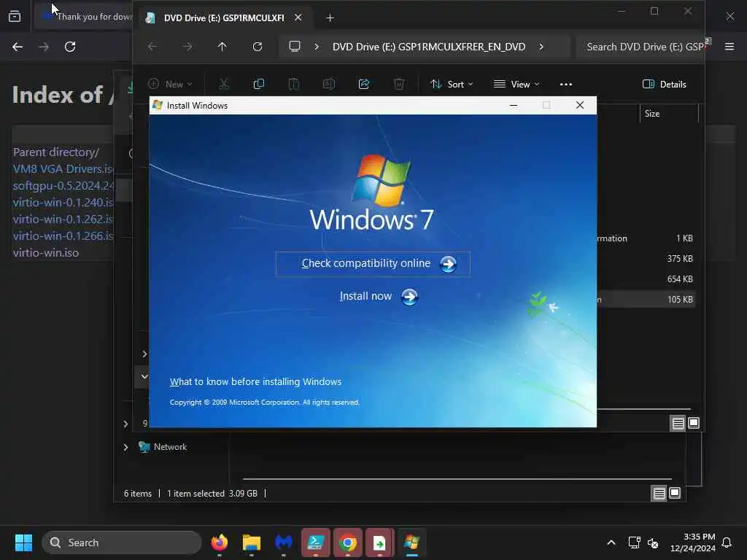The height and width of the screenshot is (560, 747).
Task: Click the Copy icon in Explorer toolbar
Action: [259, 85]
